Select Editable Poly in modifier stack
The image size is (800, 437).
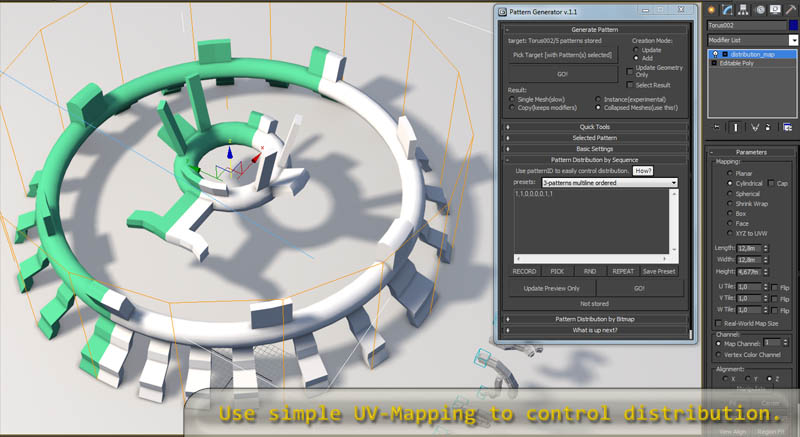pos(740,63)
